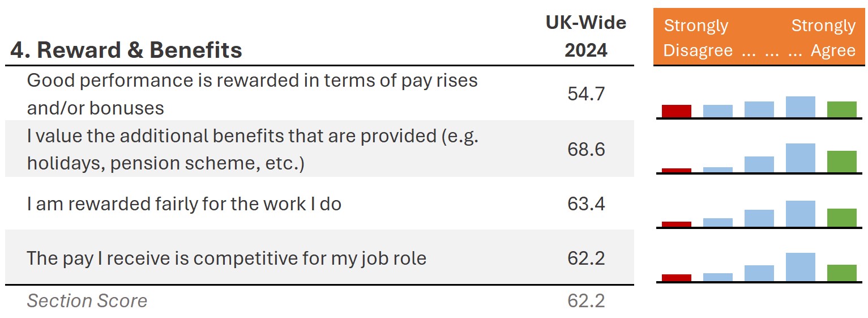Screen dimensions: 868x318
Task: Select the "I am rewarded fairly" statement
Action: pos(184,203)
